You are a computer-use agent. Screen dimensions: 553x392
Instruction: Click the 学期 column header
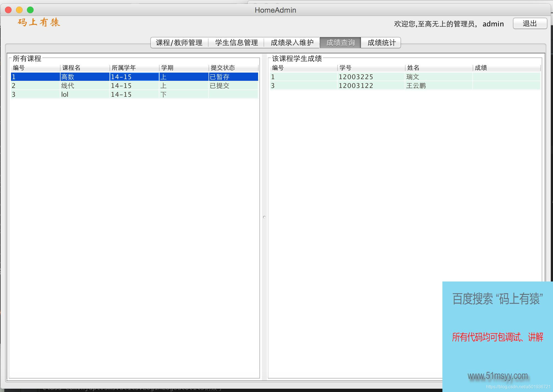tap(184, 68)
